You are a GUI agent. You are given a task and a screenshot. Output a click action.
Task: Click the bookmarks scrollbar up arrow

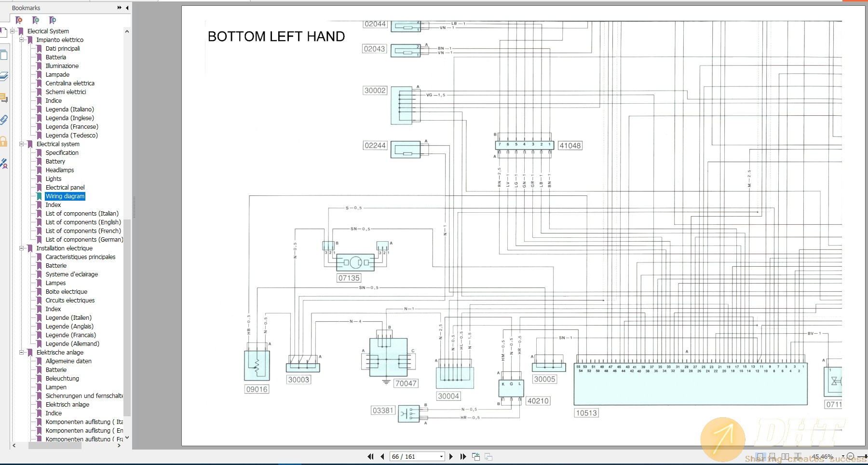tap(127, 31)
